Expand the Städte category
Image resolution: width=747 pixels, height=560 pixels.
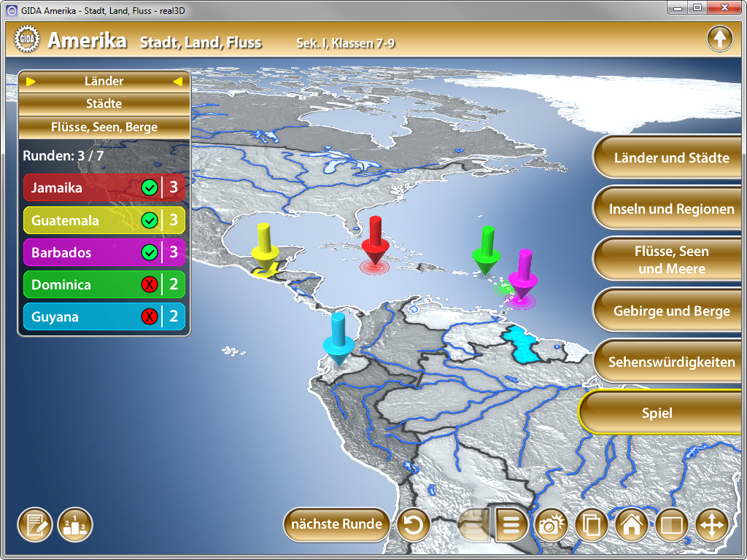pyautogui.click(x=104, y=104)
